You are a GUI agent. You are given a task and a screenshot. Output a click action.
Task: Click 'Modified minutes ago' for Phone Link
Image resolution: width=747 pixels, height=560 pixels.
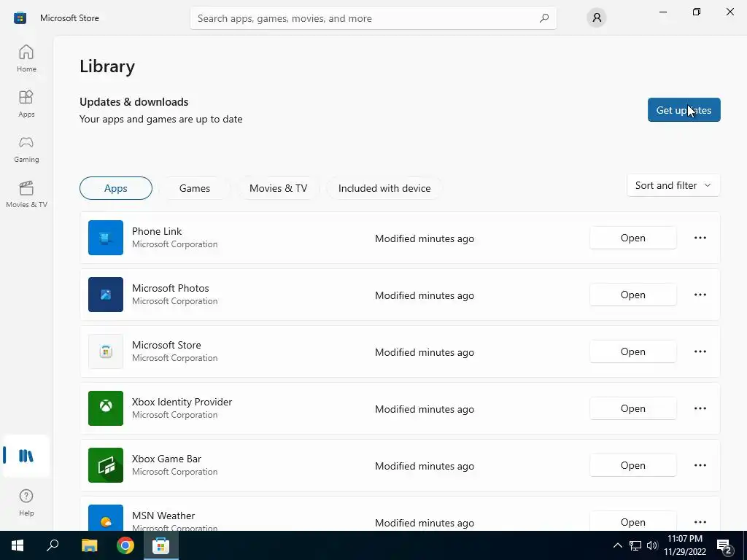tap(425, 238)
